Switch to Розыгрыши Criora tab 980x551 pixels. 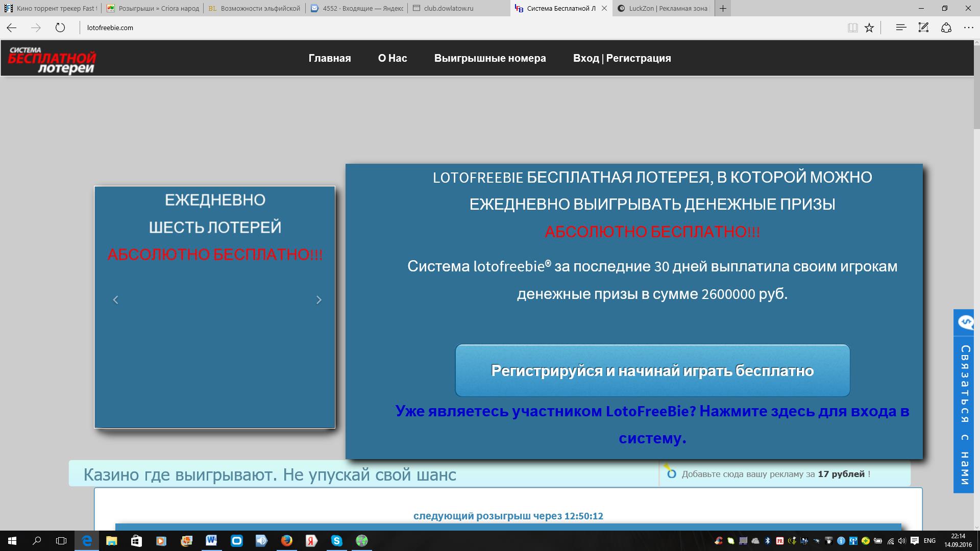click(x=152, y=8)
